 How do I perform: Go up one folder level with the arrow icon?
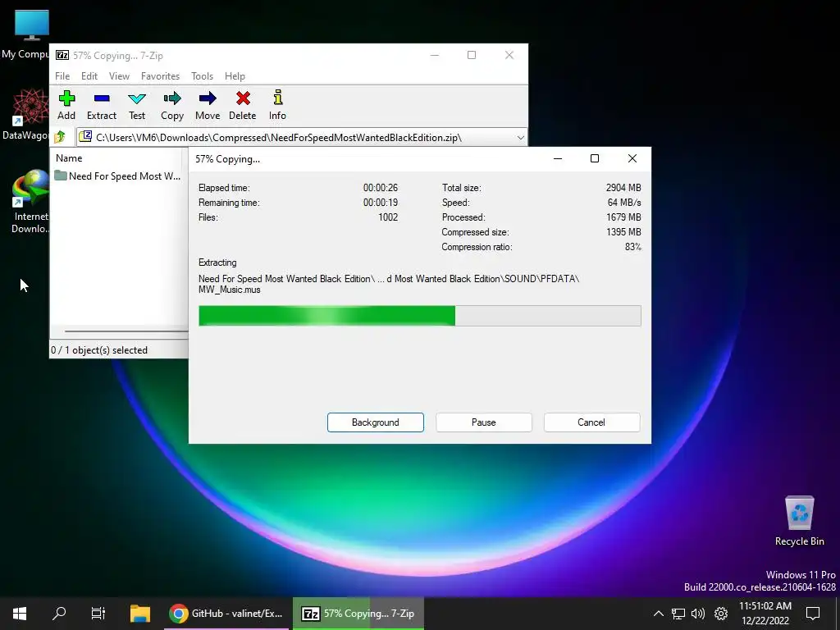60,137
